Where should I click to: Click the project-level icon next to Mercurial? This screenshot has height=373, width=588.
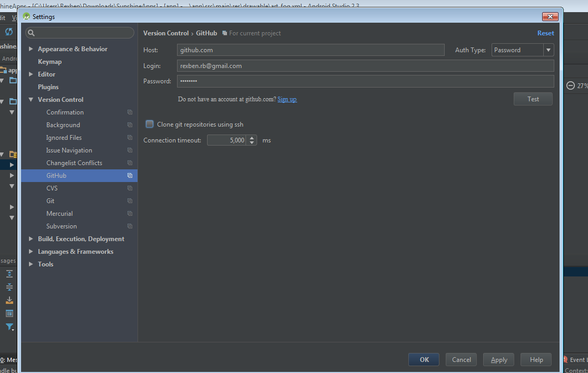(130, 213)
